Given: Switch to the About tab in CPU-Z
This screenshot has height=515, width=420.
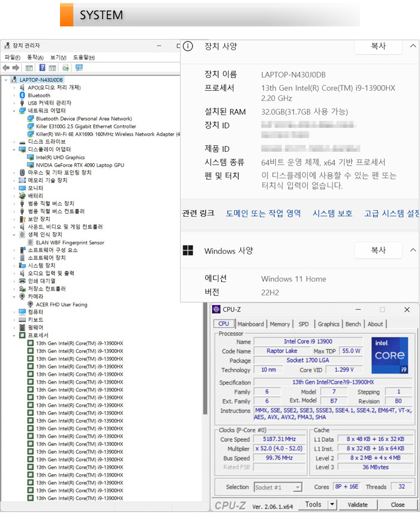Looking at the screenshot, I should click(x=376, y=324).
